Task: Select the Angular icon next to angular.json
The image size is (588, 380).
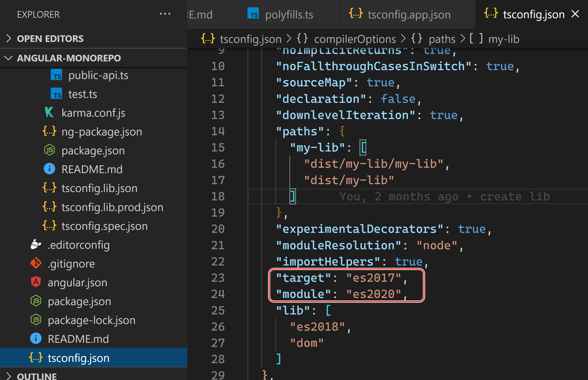Action: point(36,282)
